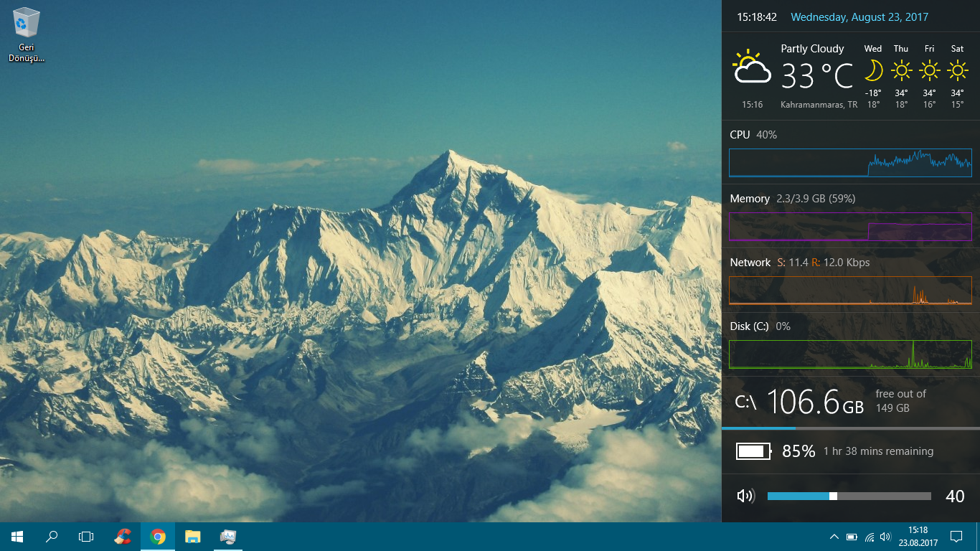980x551 pixels.
Task: Click the '106.6 GB' free space value
Action: click(x=815, y=402)
